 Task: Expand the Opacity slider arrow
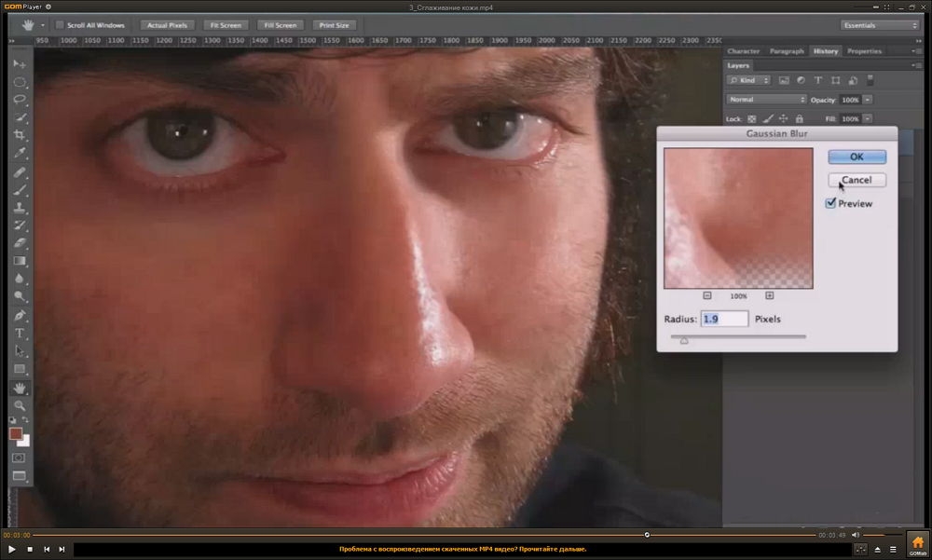[x=867, y=100]
